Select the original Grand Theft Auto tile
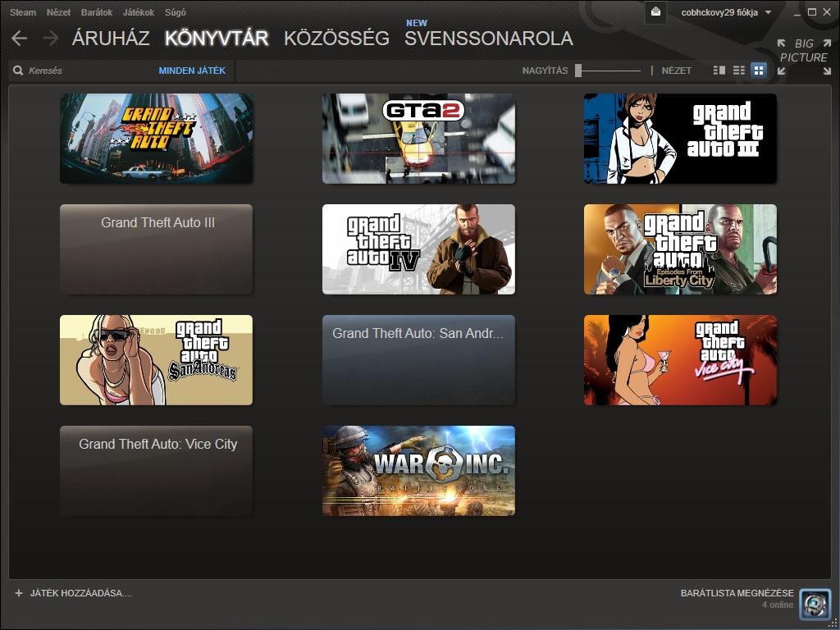This screenshot has width=840, height=630. 156,138
